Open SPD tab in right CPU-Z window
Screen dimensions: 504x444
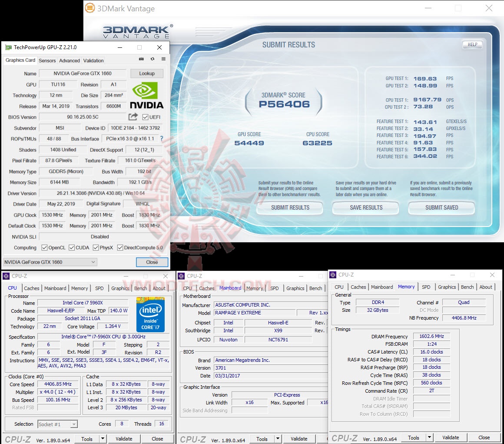tap(426, 287)
